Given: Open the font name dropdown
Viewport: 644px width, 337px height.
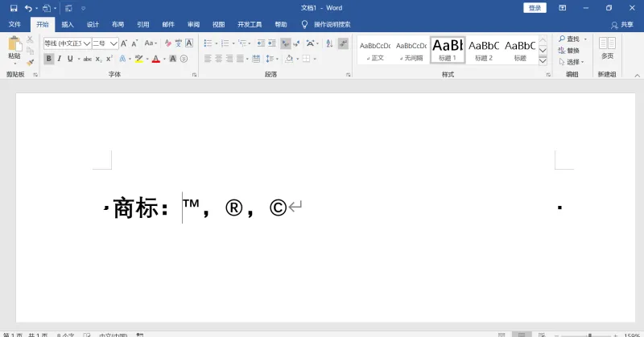Looking at the screenshot, I should (x=87, y=43).
